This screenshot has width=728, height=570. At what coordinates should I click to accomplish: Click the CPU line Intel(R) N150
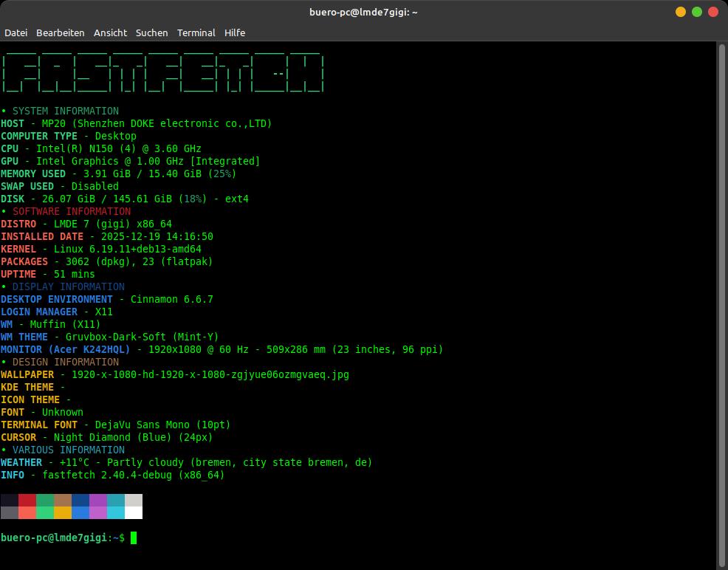(x=101, y=148)
